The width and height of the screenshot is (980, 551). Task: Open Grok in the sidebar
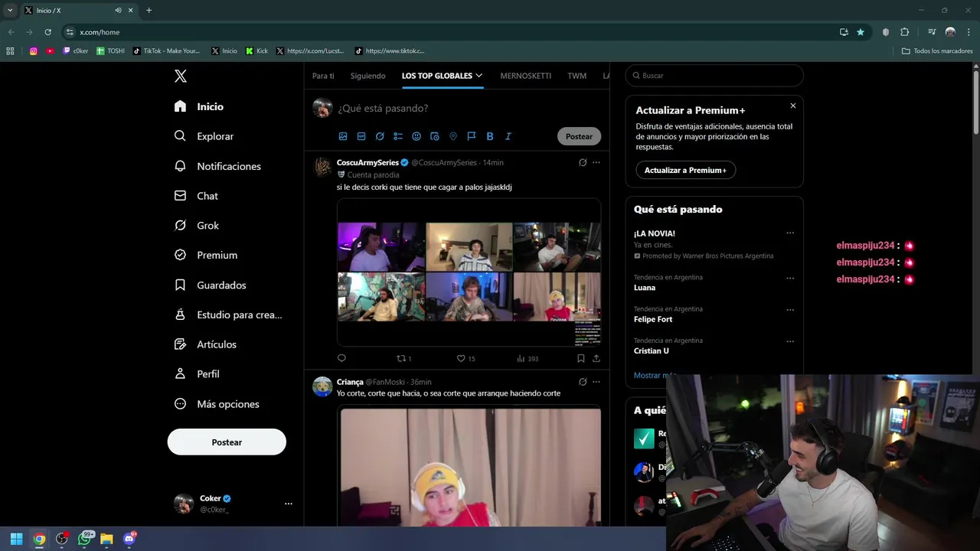[x=197, y=226]
